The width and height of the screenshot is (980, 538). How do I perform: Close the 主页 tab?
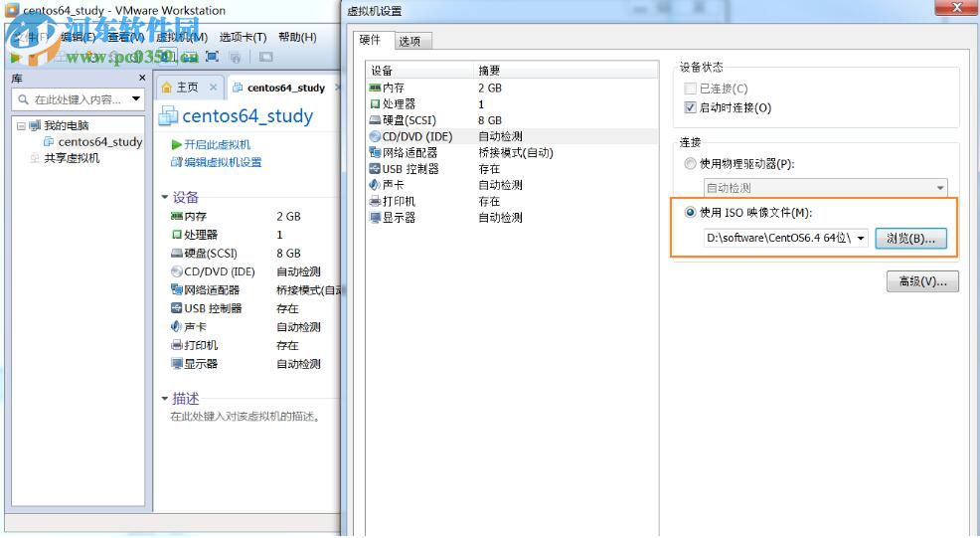click(x=213, y=88)
